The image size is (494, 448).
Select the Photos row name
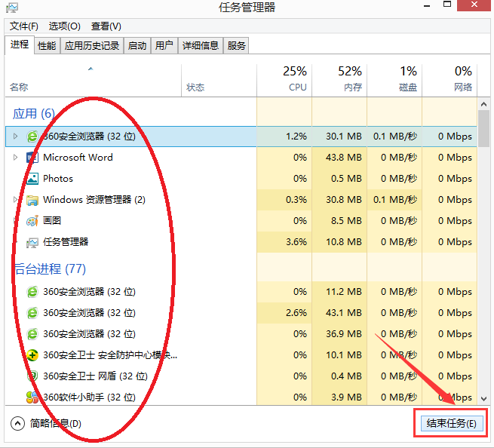[x=58, y=178]
